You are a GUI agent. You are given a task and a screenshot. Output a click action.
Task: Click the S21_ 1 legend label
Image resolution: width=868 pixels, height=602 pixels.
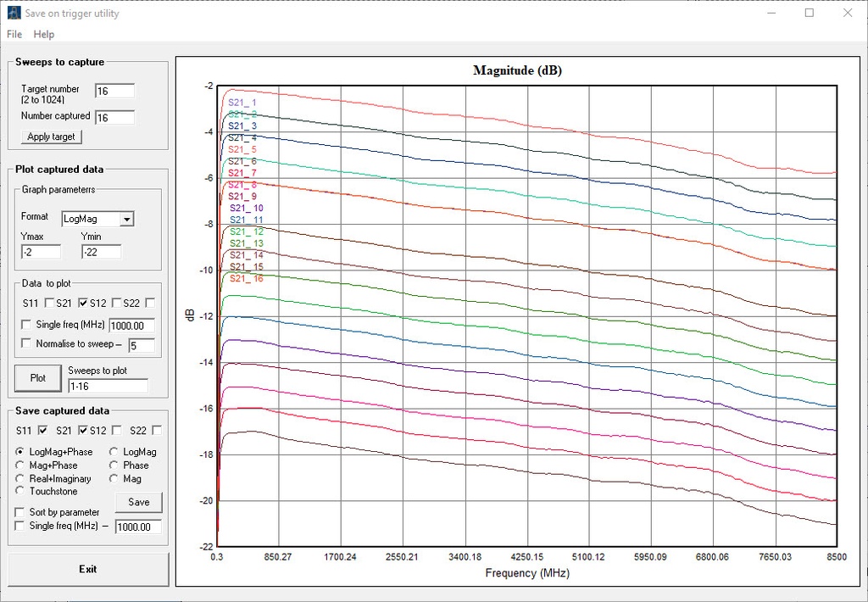tap(242, 103)
